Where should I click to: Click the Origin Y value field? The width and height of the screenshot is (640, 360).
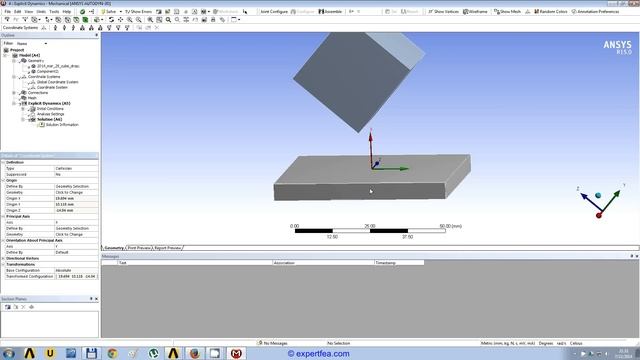tap(76, 204)
